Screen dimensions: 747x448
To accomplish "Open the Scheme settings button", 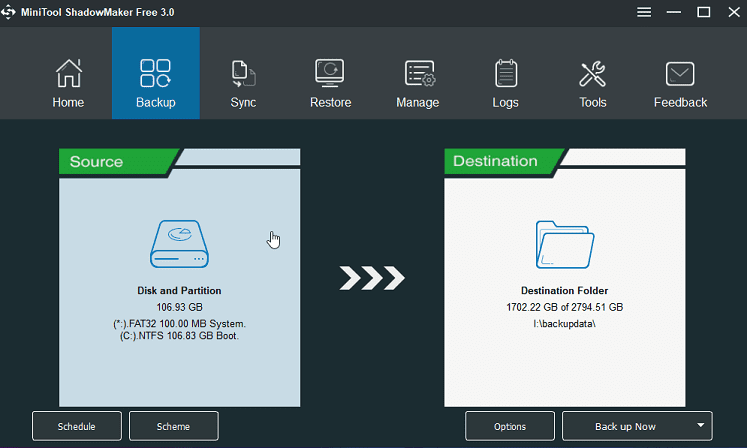I will pos(173,426).
